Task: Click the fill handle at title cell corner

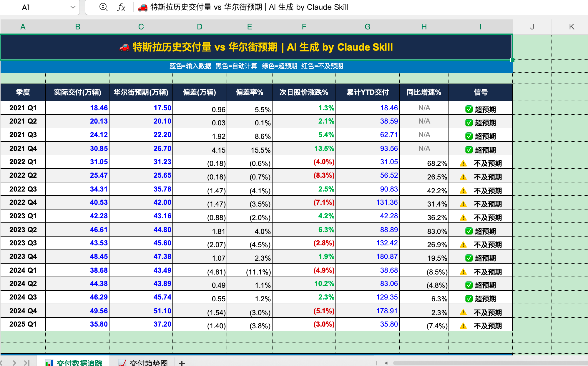Action: tap(512, 60)
